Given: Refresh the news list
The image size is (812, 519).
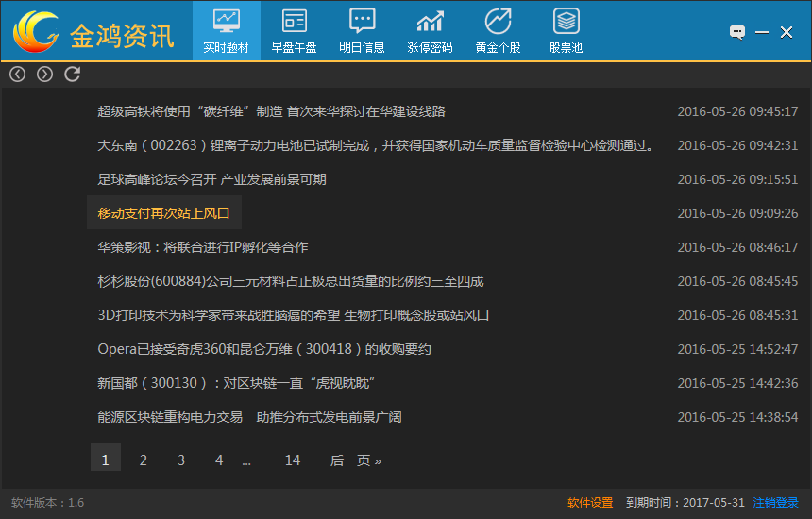Looking at the screenshot, I should (72, 74).
